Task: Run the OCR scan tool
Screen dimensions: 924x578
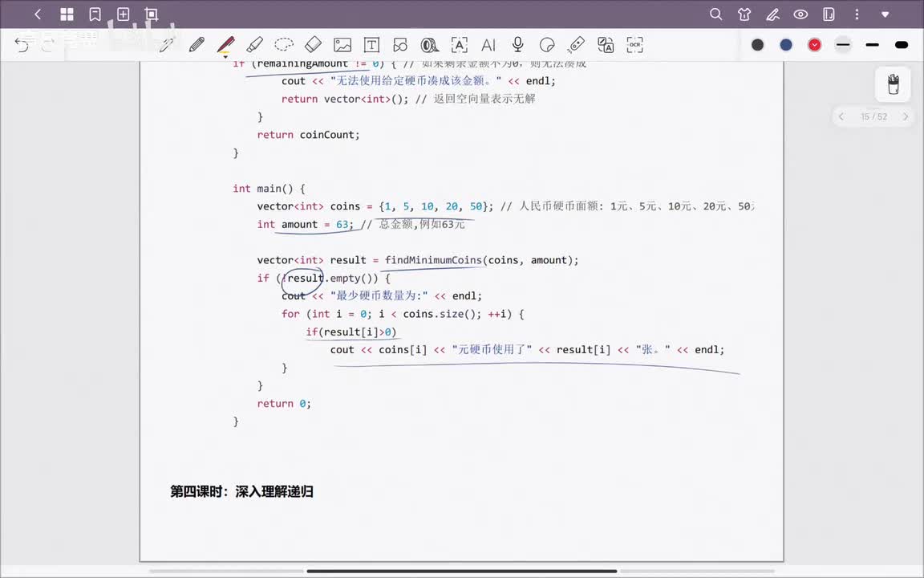Action: pyautogui.click(x=634, y=45)
